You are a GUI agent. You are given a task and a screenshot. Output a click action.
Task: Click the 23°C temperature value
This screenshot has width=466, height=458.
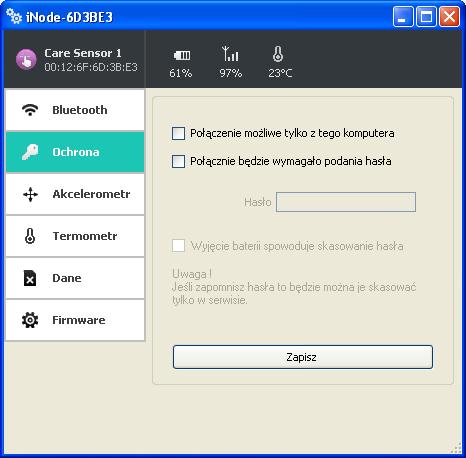point(280,73)
